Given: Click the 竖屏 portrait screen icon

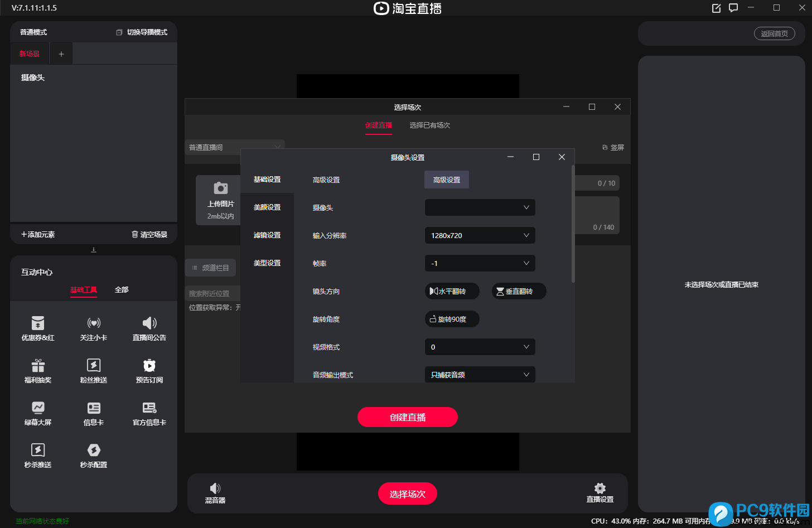Looking at the screenshot, I should pyautogui.click(x=605, y=147).
